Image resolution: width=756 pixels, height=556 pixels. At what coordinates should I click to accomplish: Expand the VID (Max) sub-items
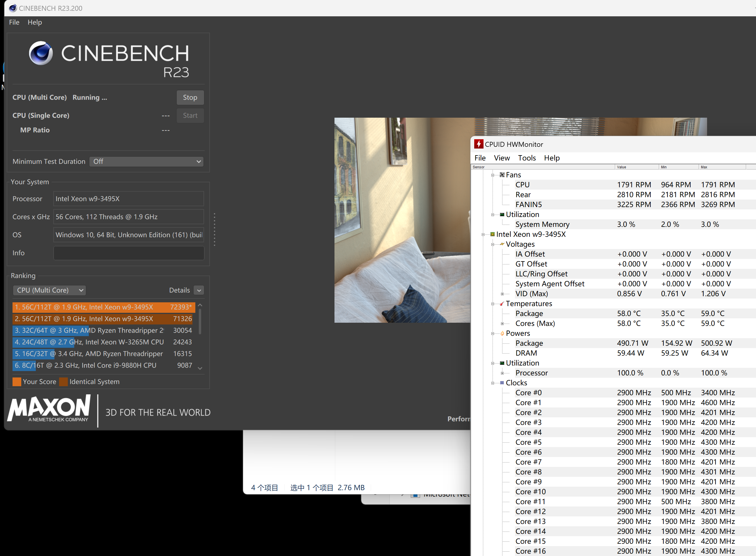tap(502, 294)
